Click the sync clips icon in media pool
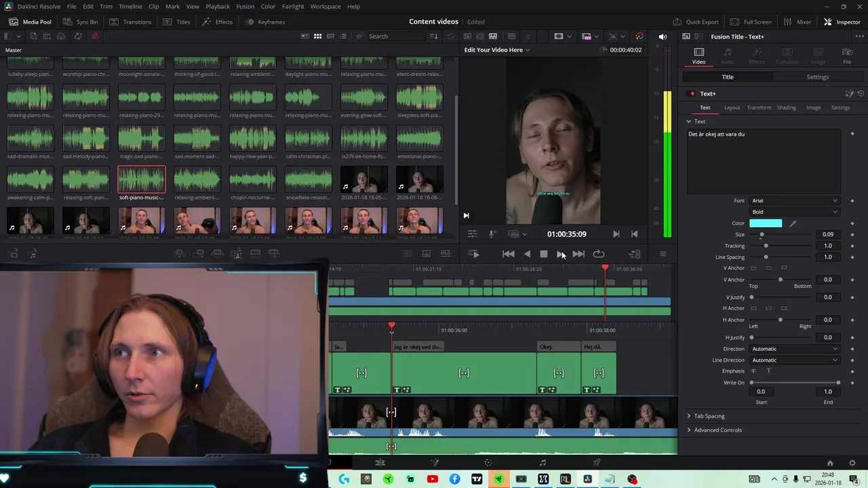Screen dimensions: 868x488 tap(78, 36)
